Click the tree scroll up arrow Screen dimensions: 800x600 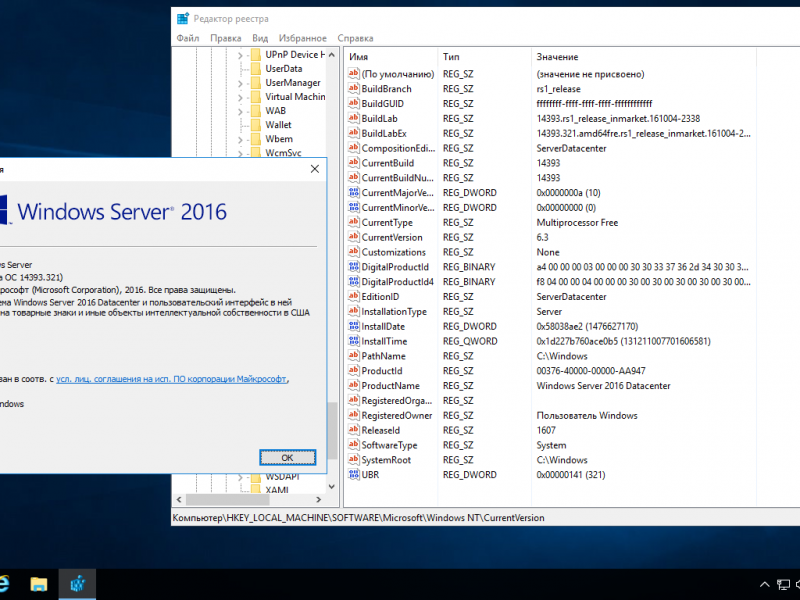332,55
